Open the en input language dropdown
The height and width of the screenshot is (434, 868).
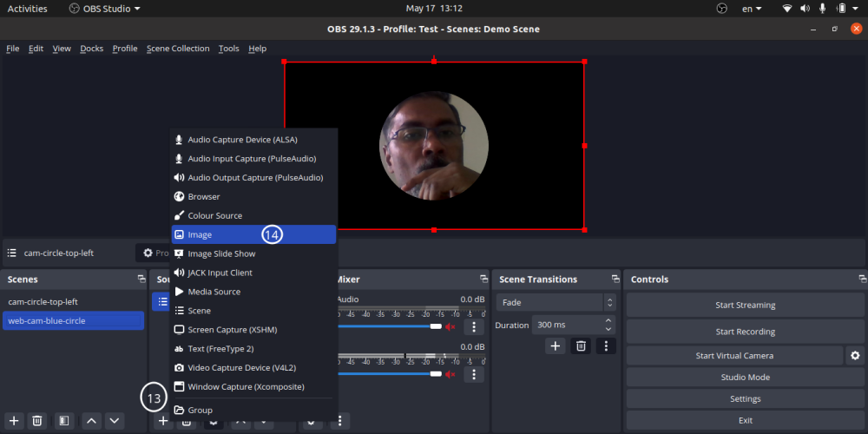pos(752,9)
